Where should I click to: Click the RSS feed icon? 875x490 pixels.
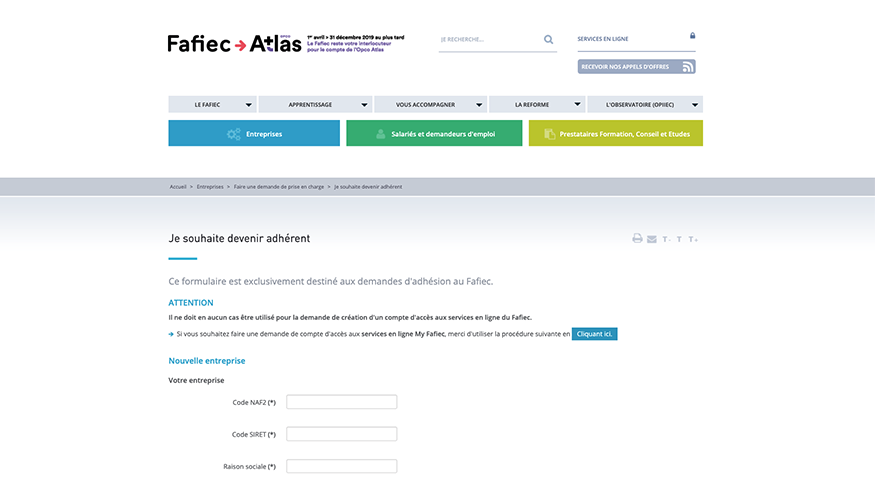point(688,67)
